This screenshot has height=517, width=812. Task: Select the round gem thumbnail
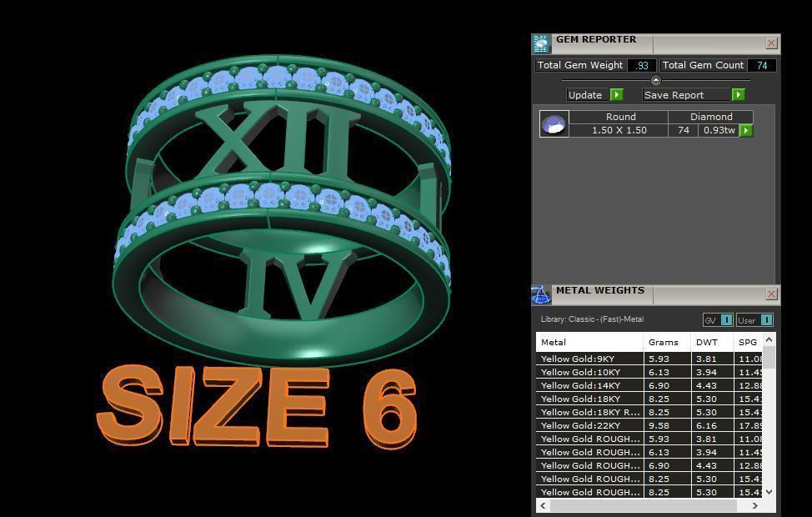point(554,123)
